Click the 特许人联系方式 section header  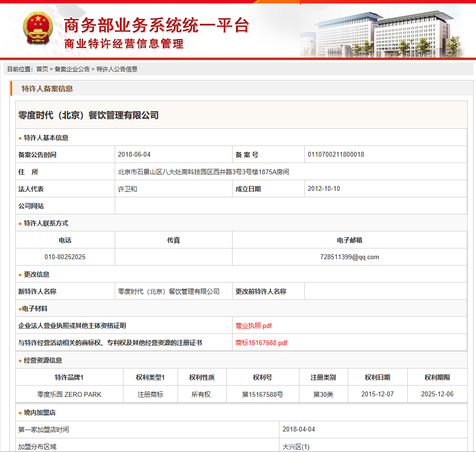click(46, 223)
